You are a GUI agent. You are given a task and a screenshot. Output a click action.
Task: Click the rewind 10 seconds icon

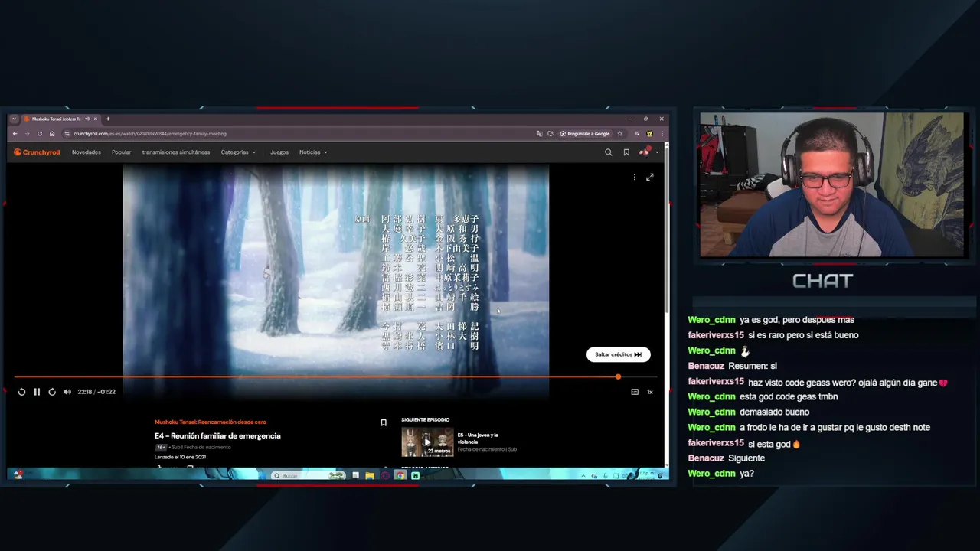21,392
